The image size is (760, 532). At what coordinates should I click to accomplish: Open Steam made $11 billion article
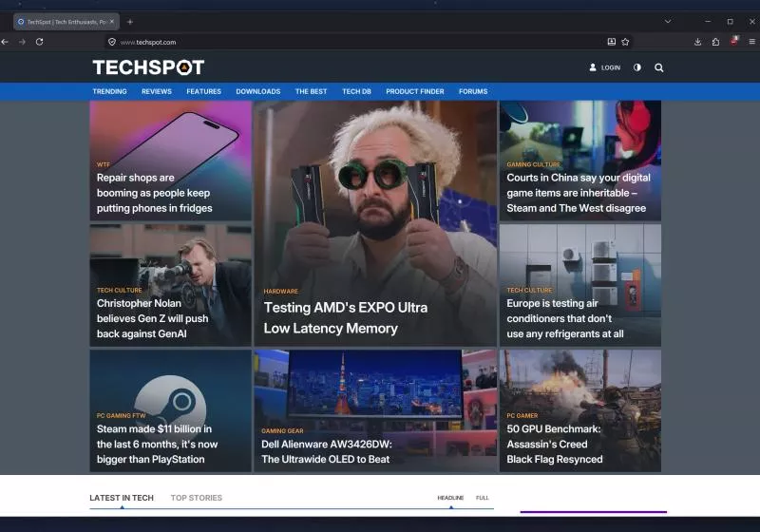pos(157,444)
